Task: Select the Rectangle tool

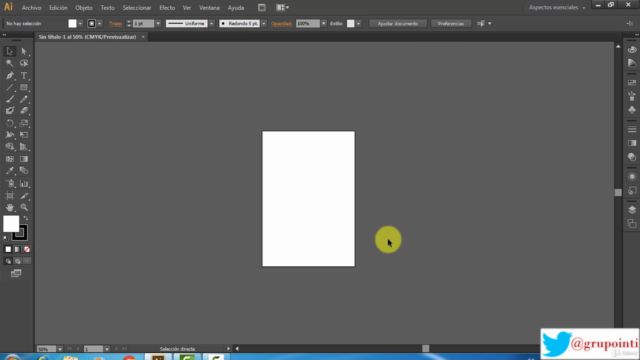Action: pyautogui.click(x=24, y=87)
